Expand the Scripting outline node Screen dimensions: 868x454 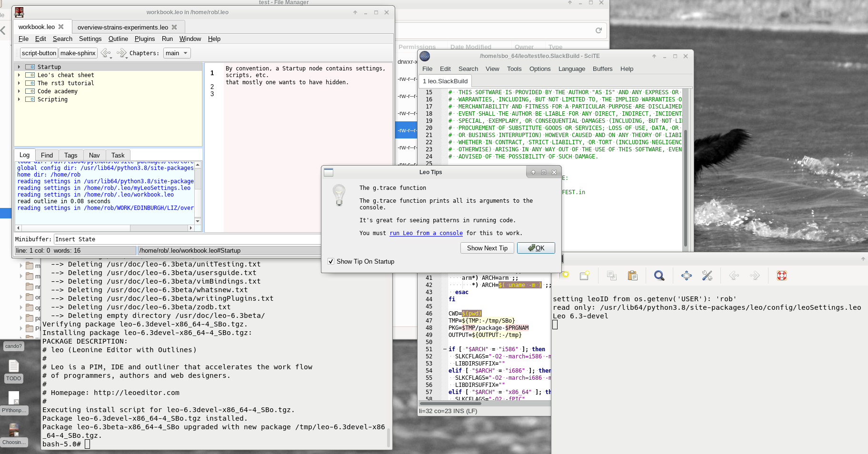(19, 99)
